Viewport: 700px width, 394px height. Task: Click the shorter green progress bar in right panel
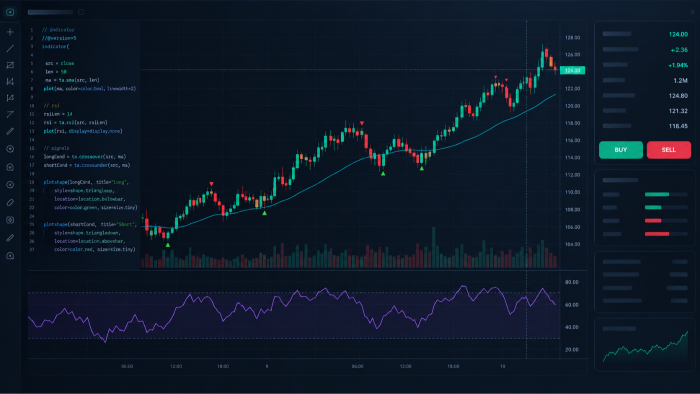pos(653,207)
